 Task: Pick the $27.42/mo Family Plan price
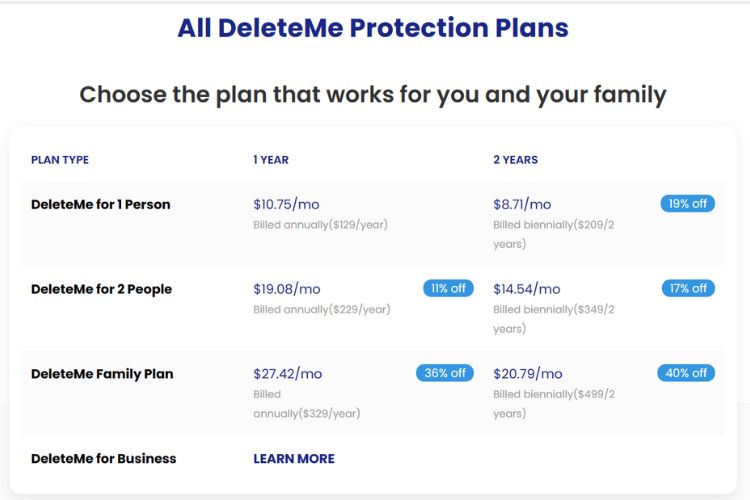(x=288, y=374)
